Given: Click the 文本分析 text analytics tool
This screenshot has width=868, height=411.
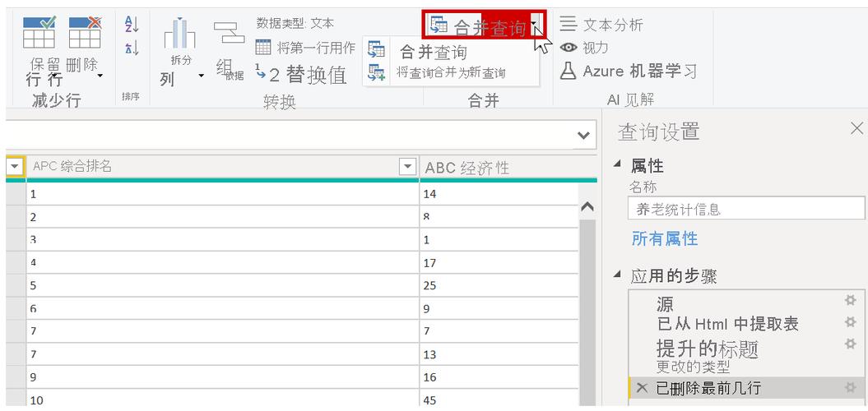Looking at the screenshot, I should pyautogui.click(x=601, y=25).
